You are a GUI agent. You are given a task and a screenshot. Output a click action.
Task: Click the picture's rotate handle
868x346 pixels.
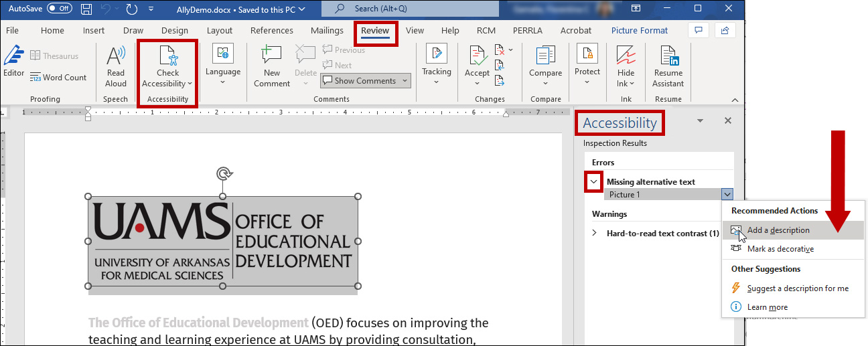point(223,174)
